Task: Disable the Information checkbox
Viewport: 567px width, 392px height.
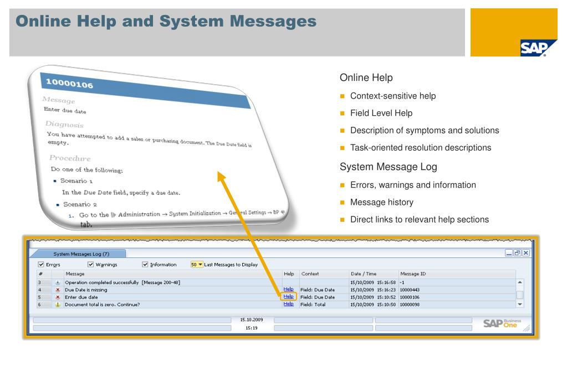Action: (x=145, y=265)
